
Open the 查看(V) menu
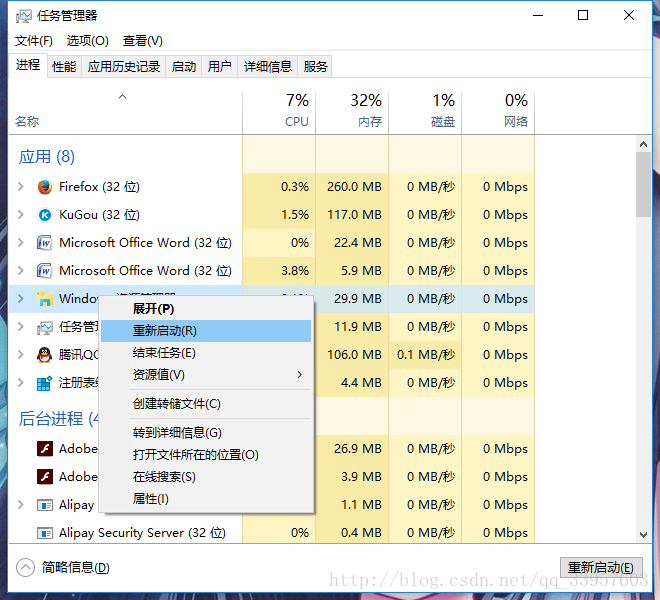(143, 41)
